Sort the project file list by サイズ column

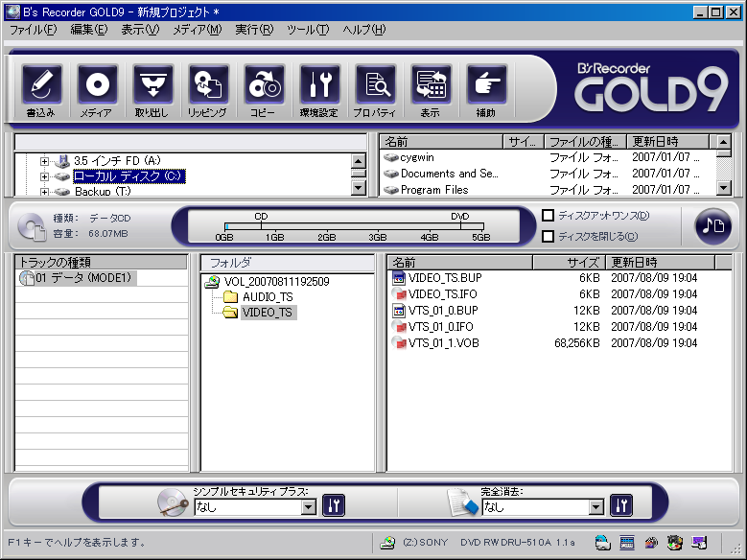pos(569,262)
